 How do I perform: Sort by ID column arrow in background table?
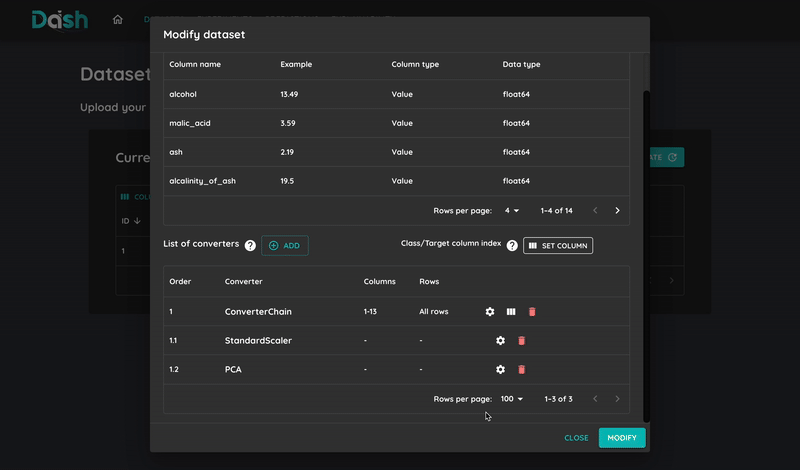pyautogui.click(x=137, y=221)
